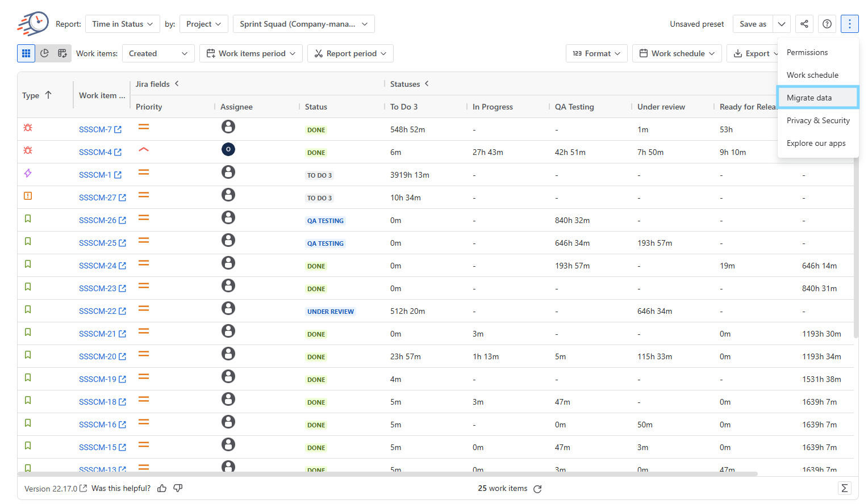
Task: Choose Privacy & Security from menu
Action: (x=817, y=120)
